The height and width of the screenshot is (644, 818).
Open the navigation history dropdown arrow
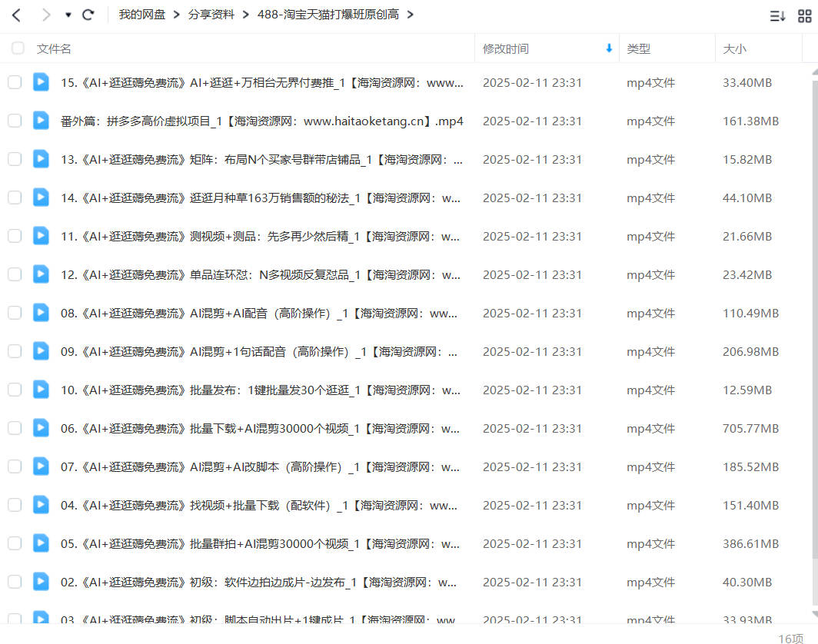pos(68,15)
